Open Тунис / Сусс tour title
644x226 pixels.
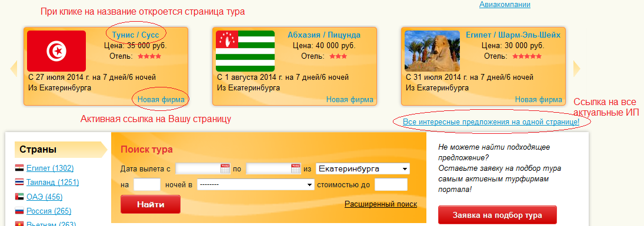pos(135,35)
